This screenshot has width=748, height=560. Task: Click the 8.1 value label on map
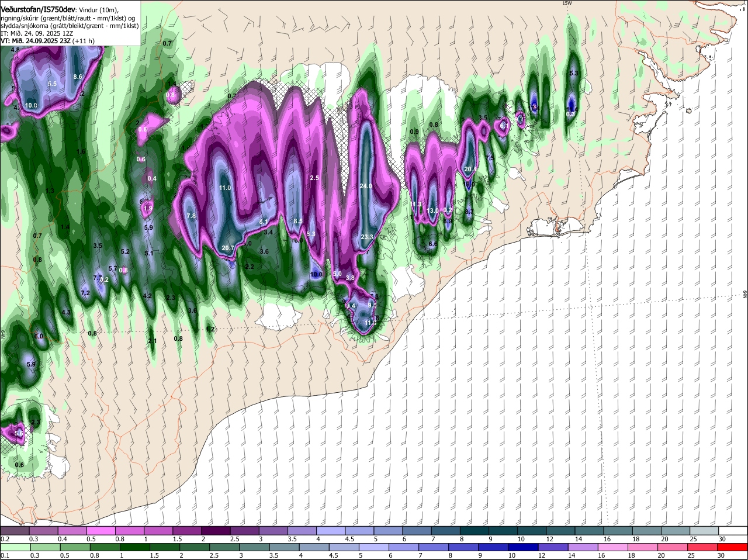click(x=264, y=222)
